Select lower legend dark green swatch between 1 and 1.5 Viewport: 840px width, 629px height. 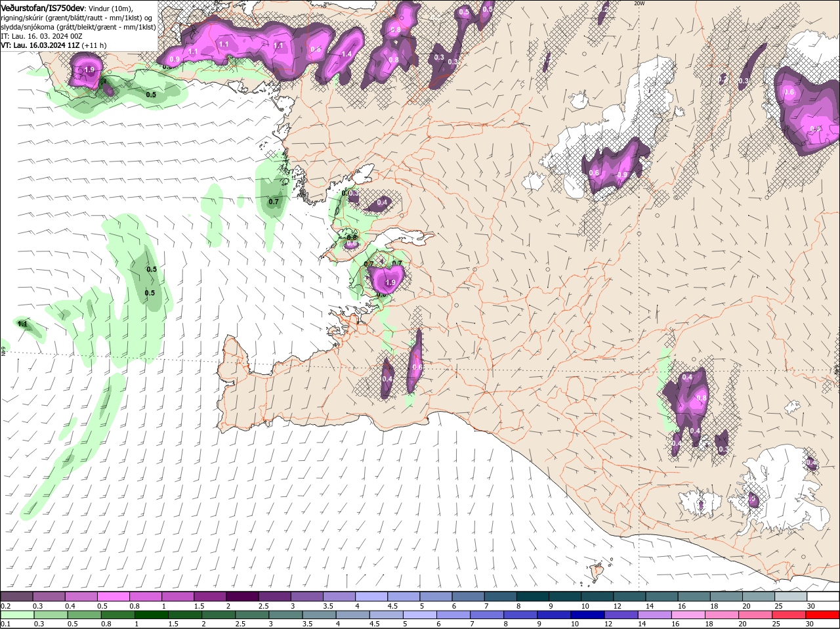(152, 615)
